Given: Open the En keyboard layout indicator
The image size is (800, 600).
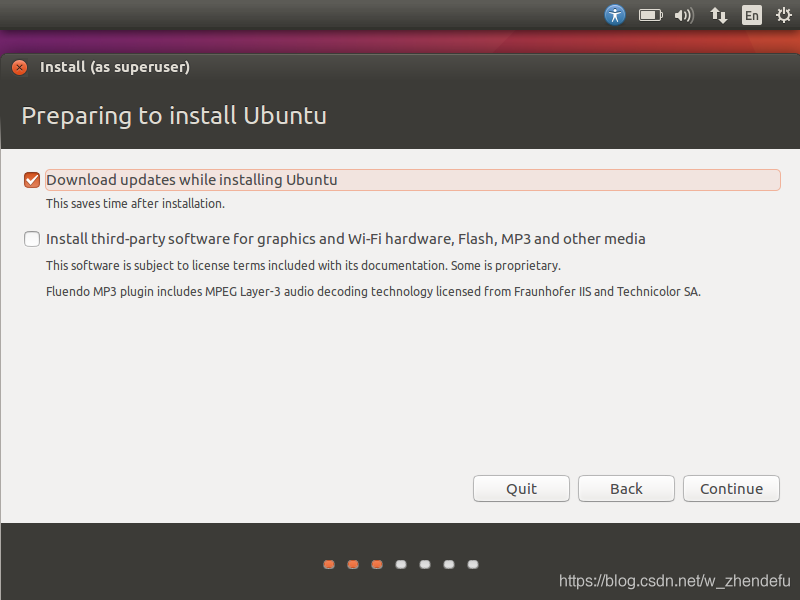Looking at the screenshot, I should [x=752, y=15].
